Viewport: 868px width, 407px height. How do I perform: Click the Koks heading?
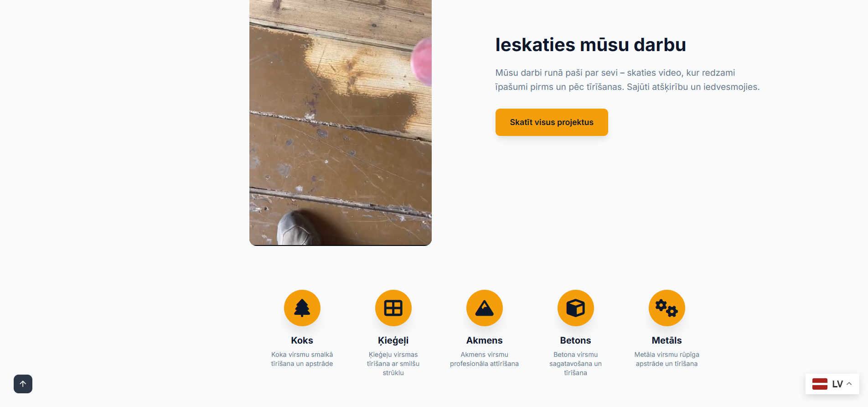coord(302,340)
